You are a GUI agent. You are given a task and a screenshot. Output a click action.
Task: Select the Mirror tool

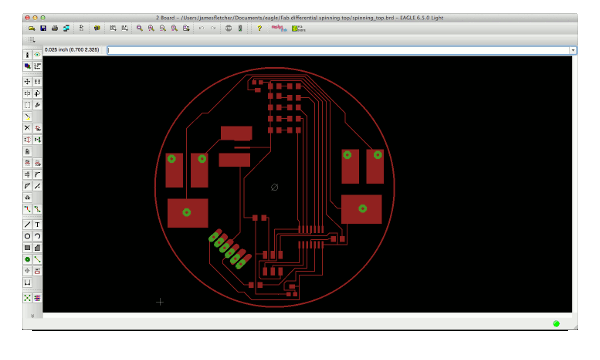tap(27, 93)
